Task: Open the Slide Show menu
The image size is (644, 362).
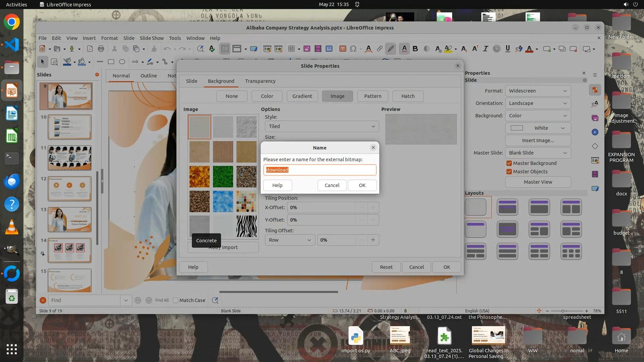Action: pyautogui.click(x=152, y=38)
